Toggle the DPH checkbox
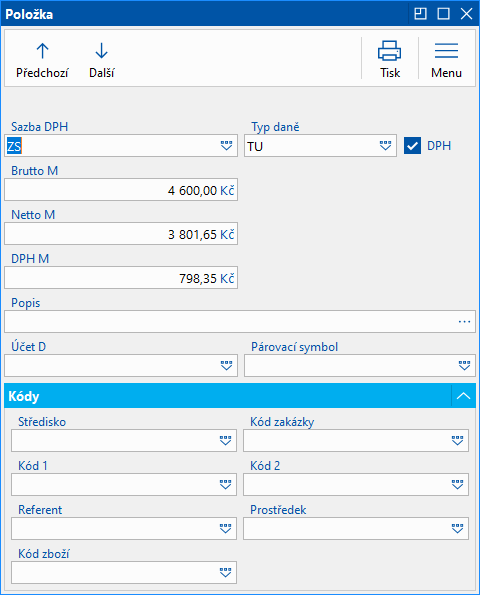This screenshot has height=595, width=480. [412, 146]
